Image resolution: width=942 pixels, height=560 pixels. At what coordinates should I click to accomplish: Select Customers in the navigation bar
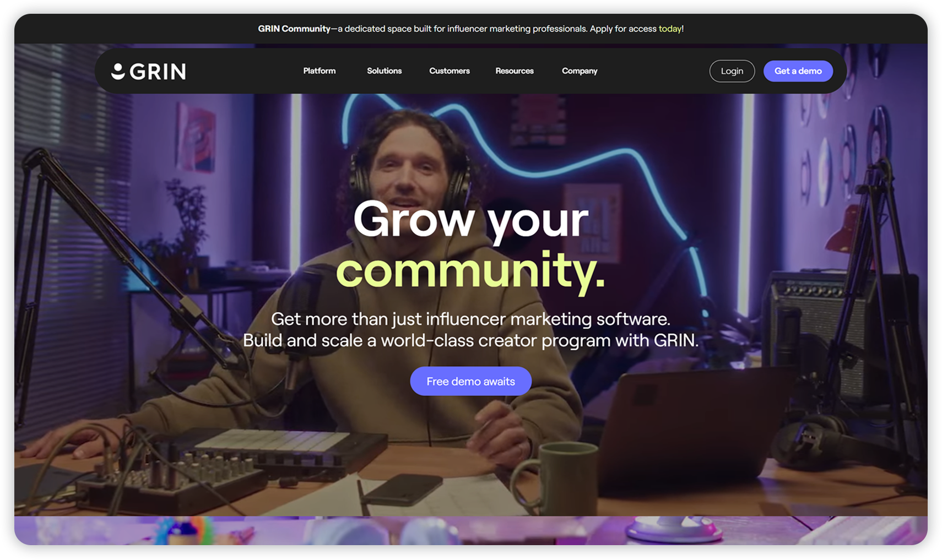point(449,70)
